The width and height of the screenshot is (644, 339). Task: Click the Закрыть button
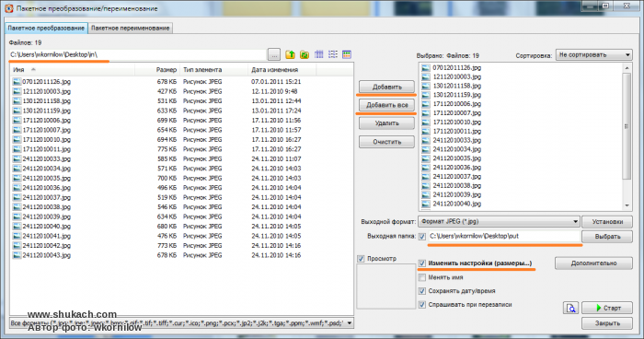coord(607,323)
